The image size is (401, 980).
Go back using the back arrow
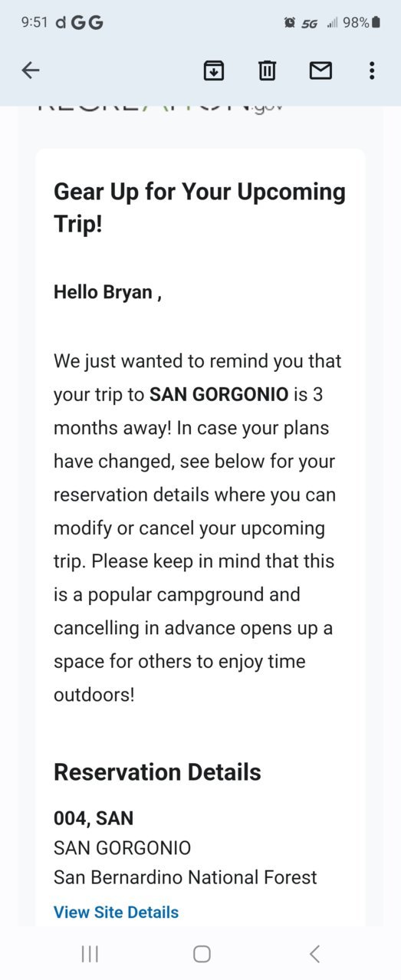click(31, 71)
